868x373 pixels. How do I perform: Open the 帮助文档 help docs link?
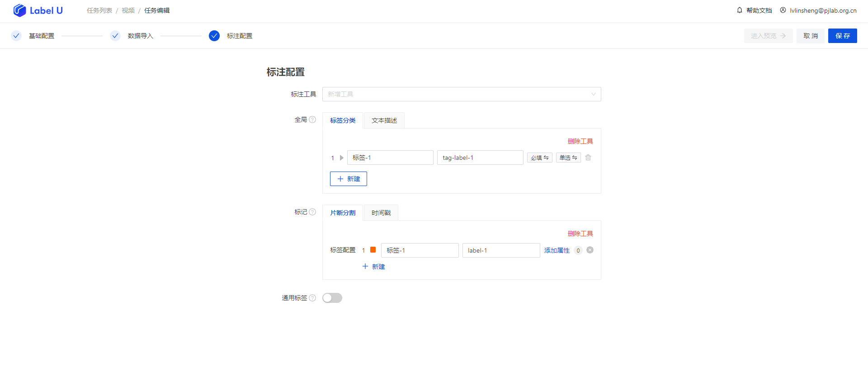759,10
